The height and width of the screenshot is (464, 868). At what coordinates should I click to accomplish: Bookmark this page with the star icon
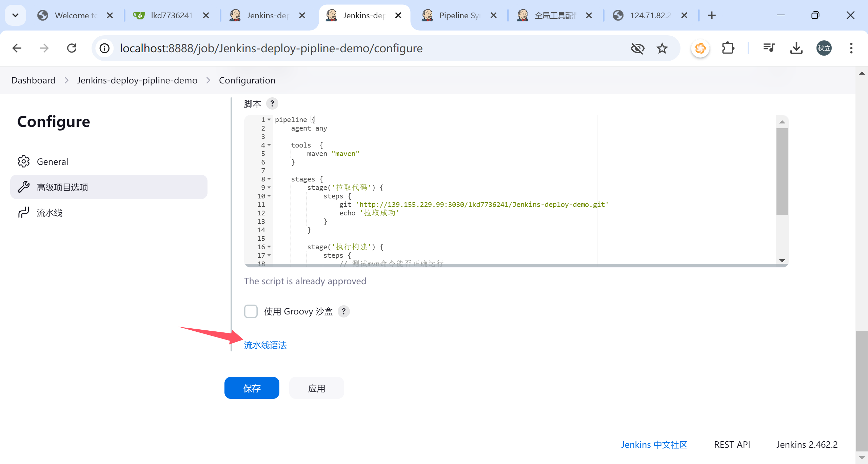(x=662, y=48)
